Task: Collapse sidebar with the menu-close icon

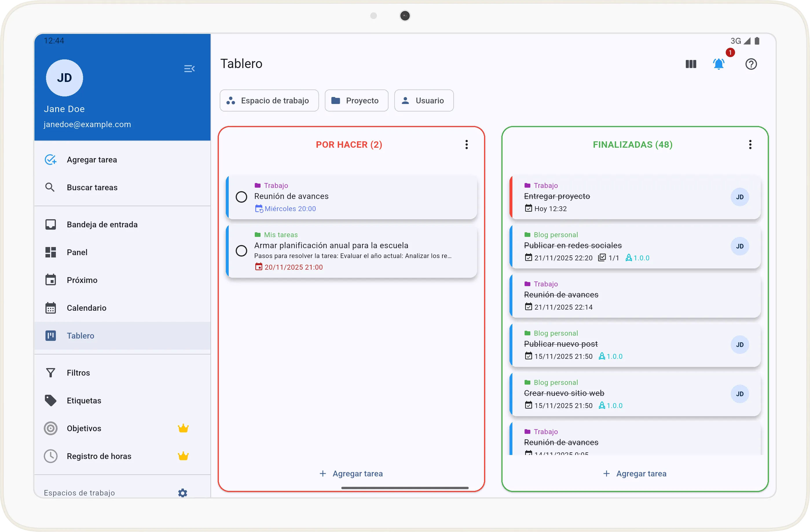Action: point(189,69)
